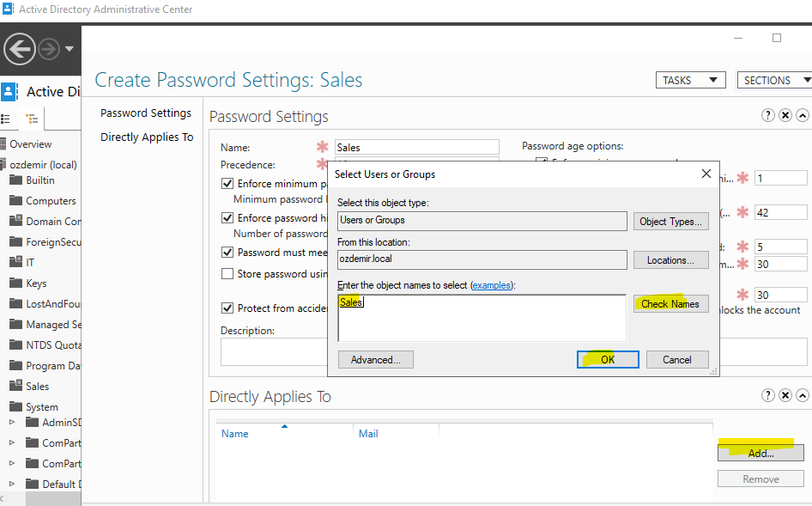Viewport: 812px width, 506px height.
Task: Switch to list view tab icon
Action: tap(7, 119)
